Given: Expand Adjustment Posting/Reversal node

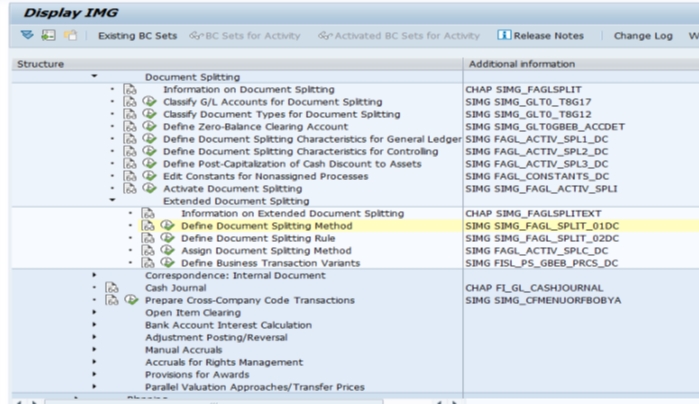Looking at the screenshot, I should click(x=94, y=337).
